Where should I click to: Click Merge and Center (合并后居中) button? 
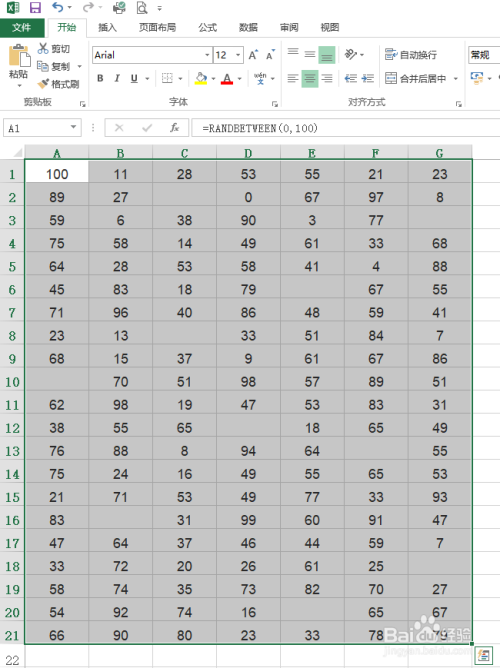point(415,78)
